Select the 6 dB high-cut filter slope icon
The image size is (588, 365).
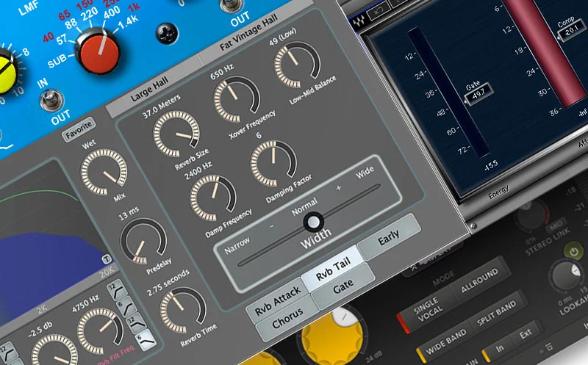point(125,307)
